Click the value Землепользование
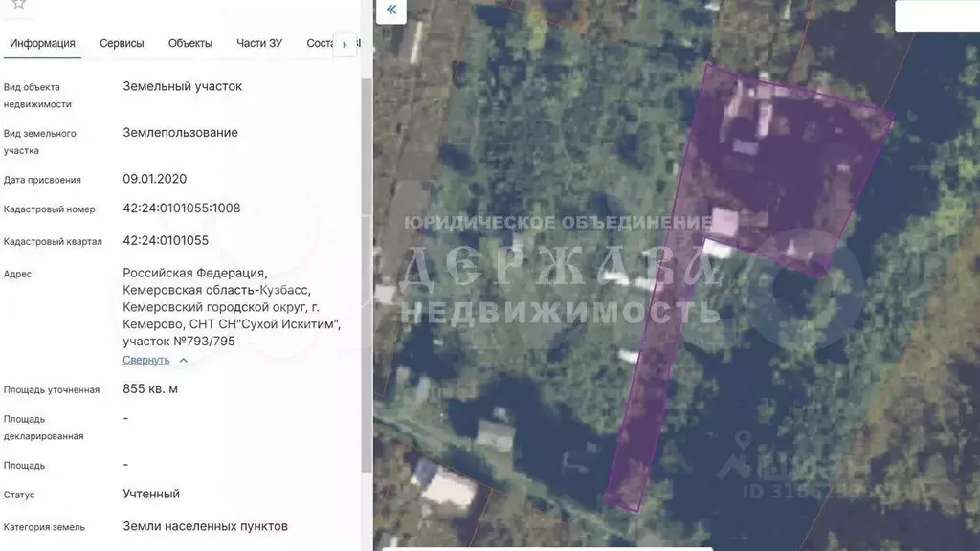This screenshot has width=980, height=551. point(180,132)
